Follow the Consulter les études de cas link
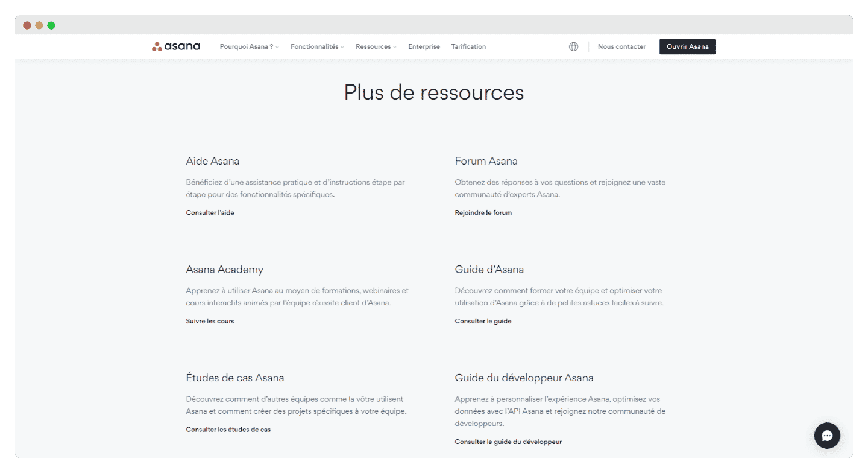Screen dimensions: 868x473 (x=228, y=430)
